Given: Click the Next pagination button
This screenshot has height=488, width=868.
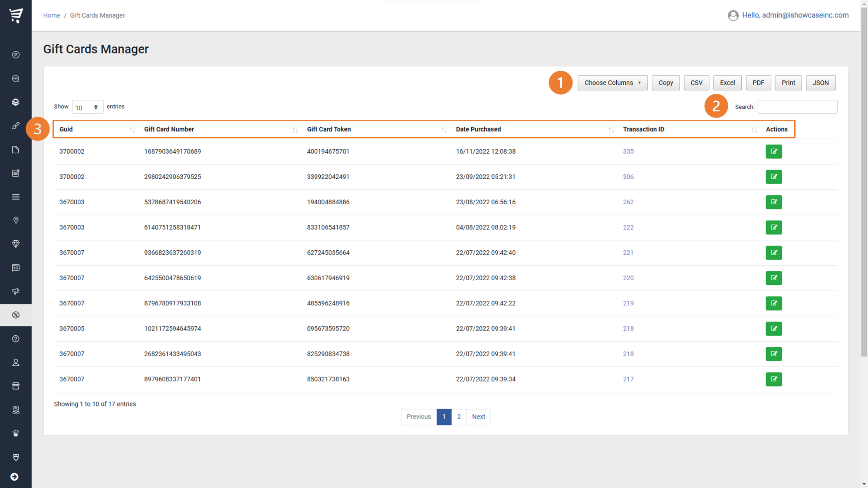Looking at the screenshot, I should coord(478,416).
